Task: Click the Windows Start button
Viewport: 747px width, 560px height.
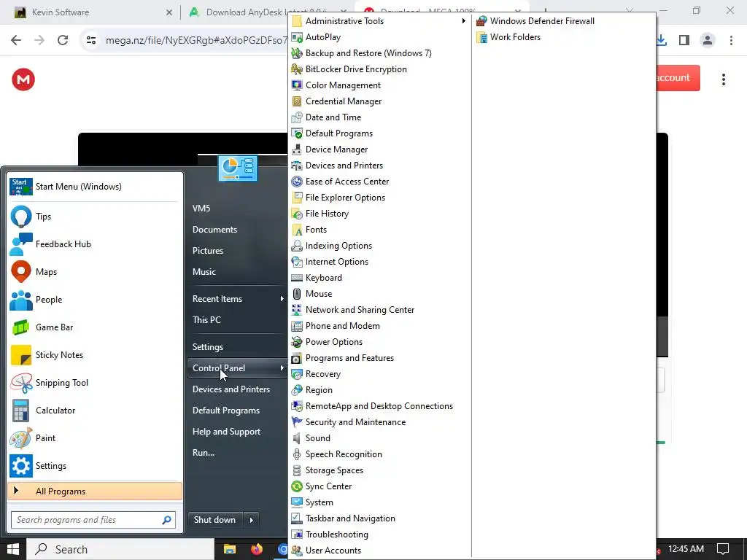Action: point(13,550)
